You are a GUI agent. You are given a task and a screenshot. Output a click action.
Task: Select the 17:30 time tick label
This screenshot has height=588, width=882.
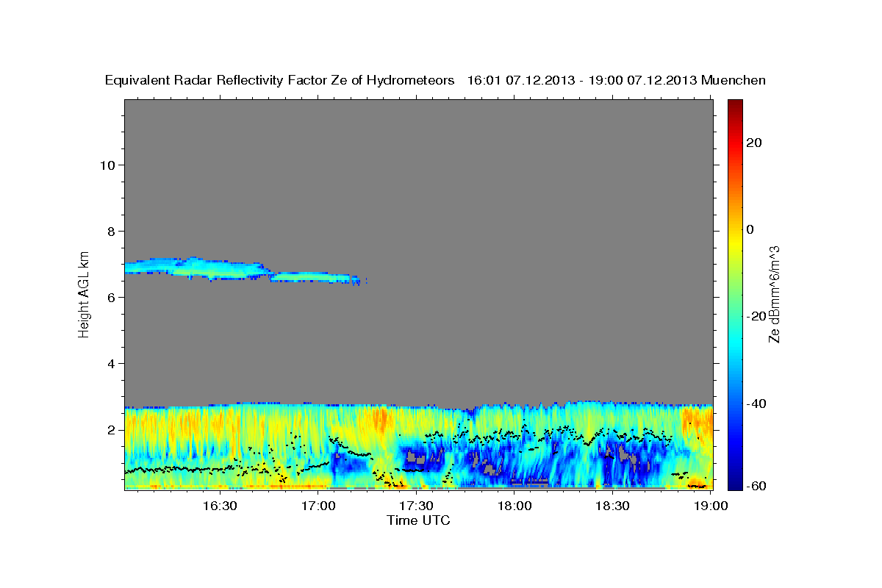coord(417,506)
